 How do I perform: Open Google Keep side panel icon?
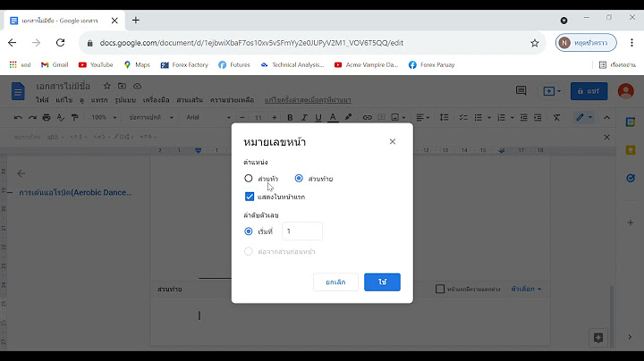[631, 150]
